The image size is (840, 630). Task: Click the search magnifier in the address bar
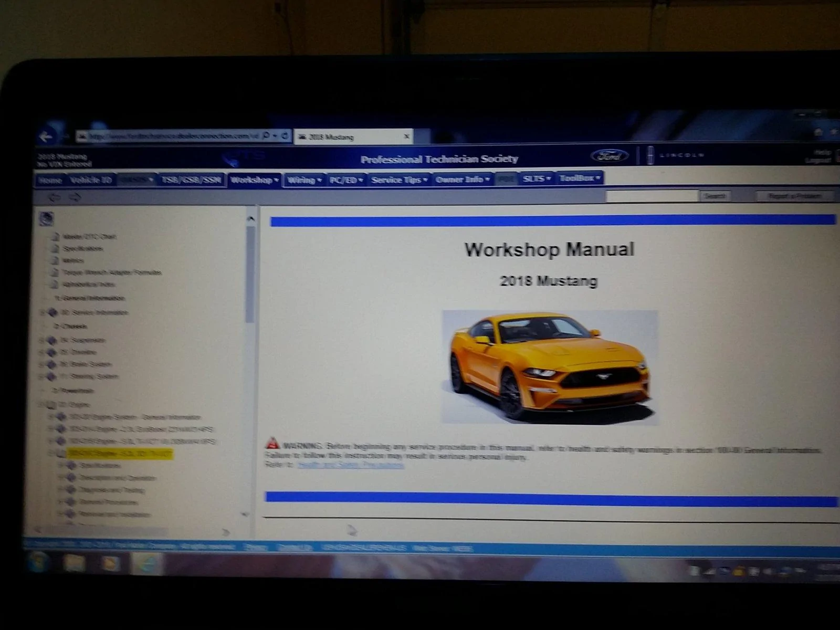266,135
